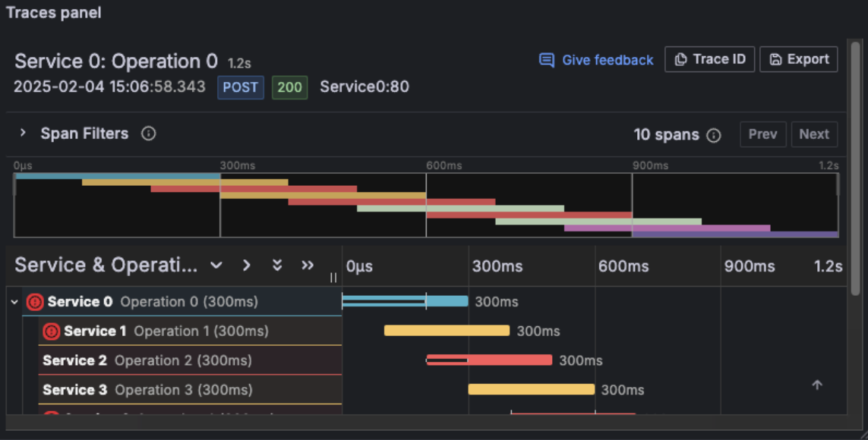
Task: Copy the Trace ID
Action: (710, 59)
